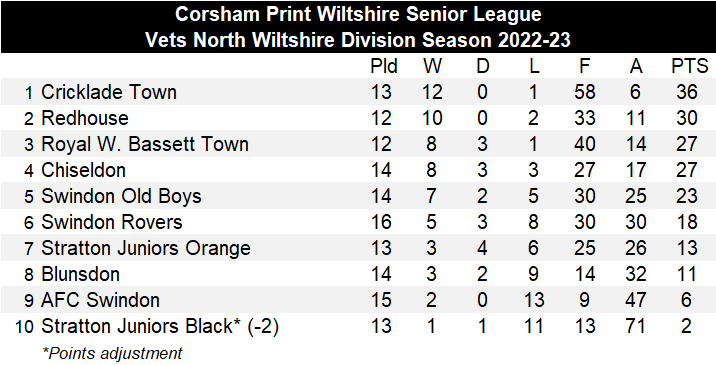The height and width of the screenshot is (365, 716).
Task: Select the L column header
Action: 534,67
